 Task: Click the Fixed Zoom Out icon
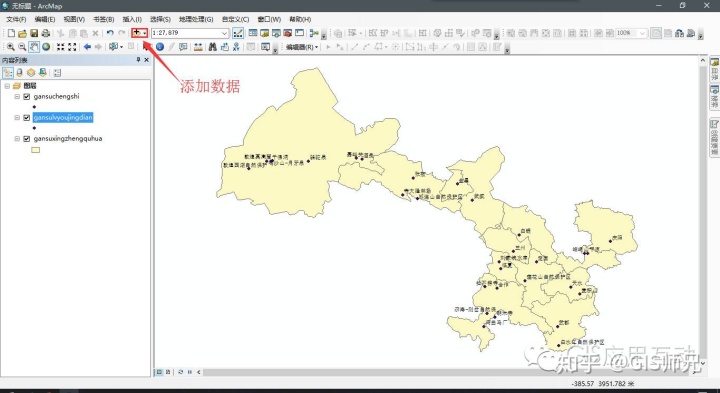(72, 47)
